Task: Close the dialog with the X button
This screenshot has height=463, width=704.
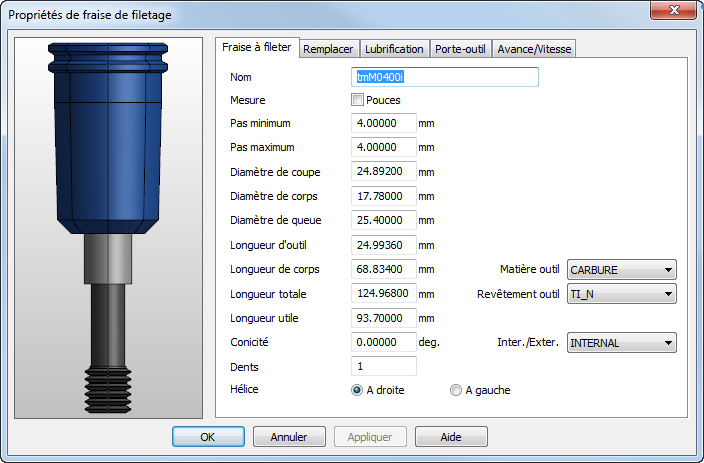Action: point(673,9)
